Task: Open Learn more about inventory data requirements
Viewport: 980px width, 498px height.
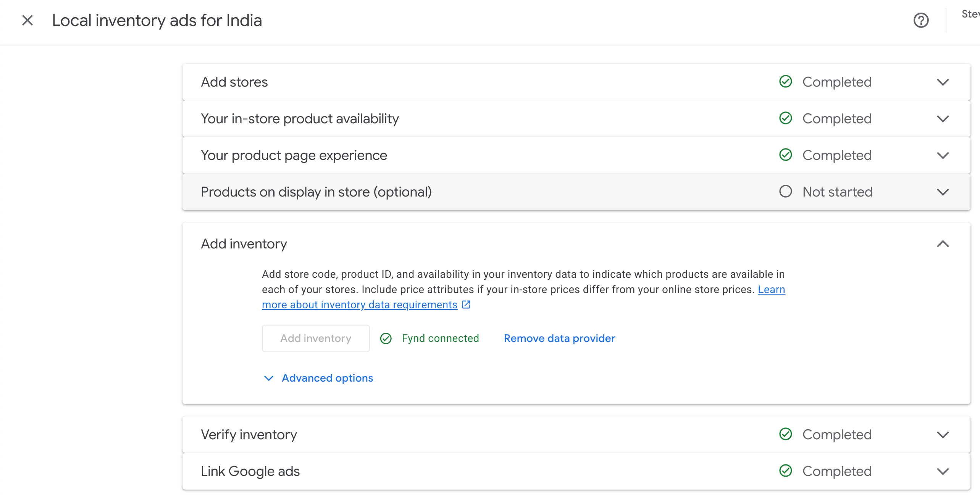Action: coord(359,305)
